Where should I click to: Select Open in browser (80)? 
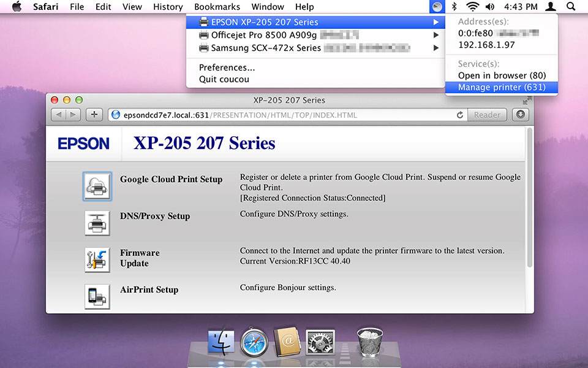[x=502, y=75]
